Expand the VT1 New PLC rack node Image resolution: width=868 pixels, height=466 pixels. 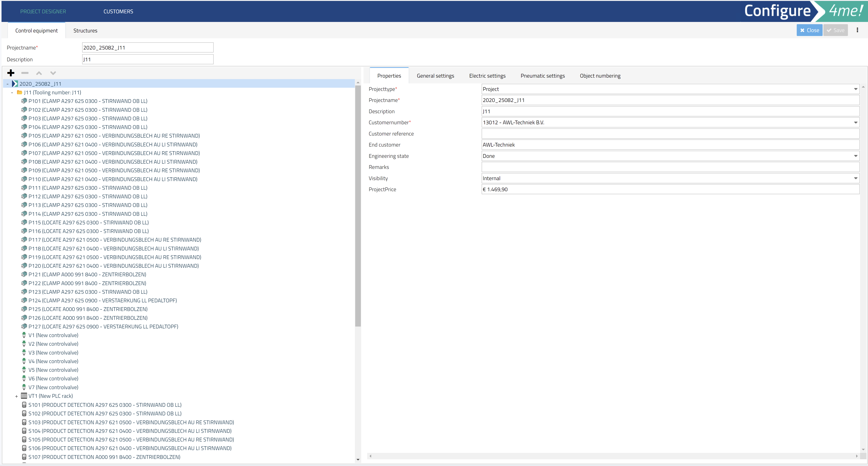[17, 396]
